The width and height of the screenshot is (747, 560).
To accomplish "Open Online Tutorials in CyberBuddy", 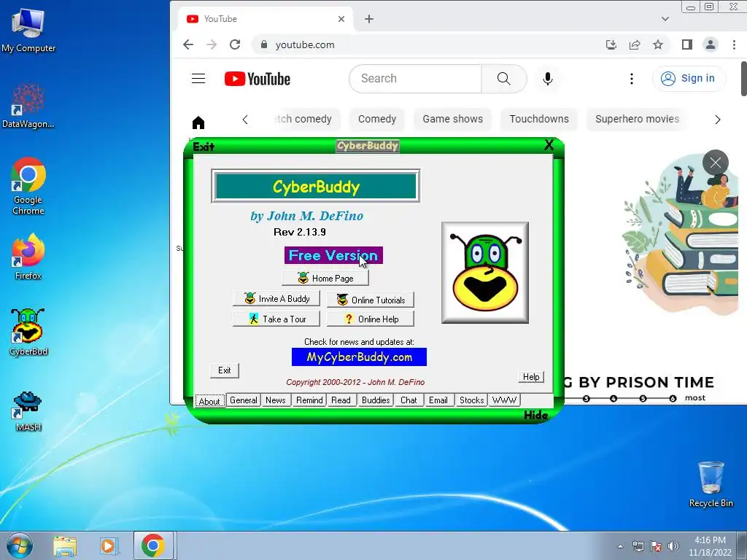I will [x=371, y=300].
